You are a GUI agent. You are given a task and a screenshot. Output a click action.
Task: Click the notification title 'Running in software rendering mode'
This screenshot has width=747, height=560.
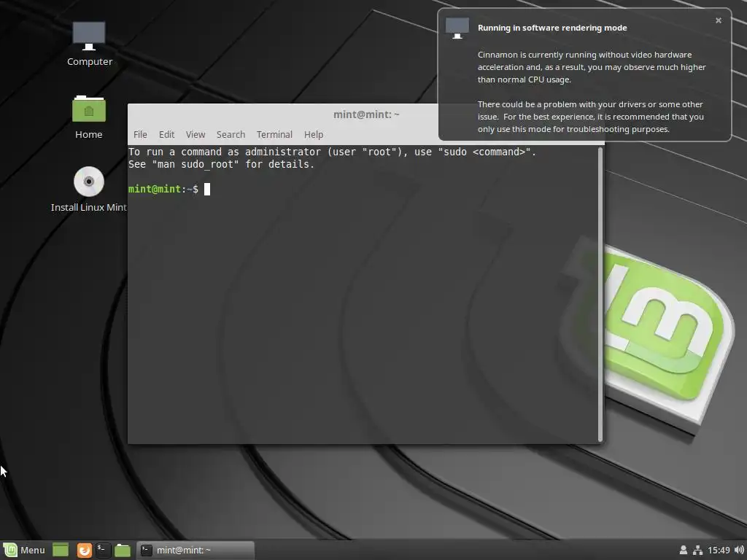pos(552,28)
